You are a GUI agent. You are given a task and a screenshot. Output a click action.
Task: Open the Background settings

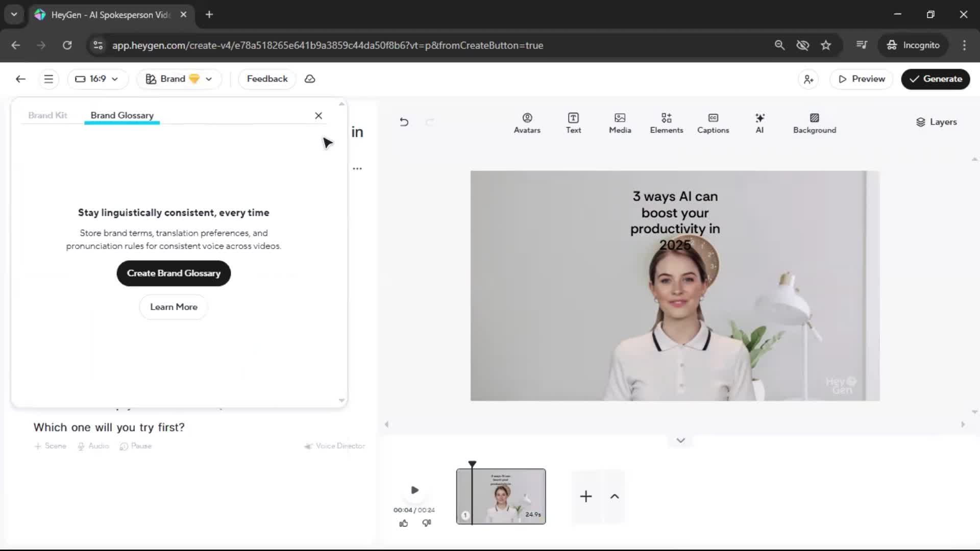(x=814, y=123)
